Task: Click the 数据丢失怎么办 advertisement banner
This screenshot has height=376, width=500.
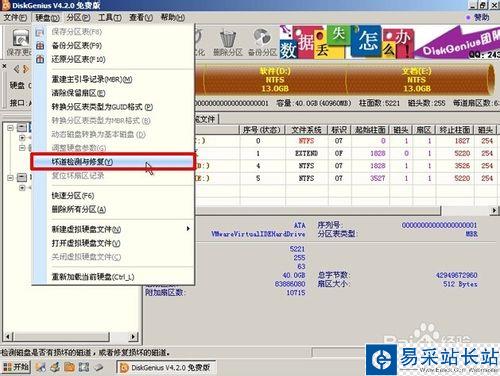Action: [x=389, y=42]
